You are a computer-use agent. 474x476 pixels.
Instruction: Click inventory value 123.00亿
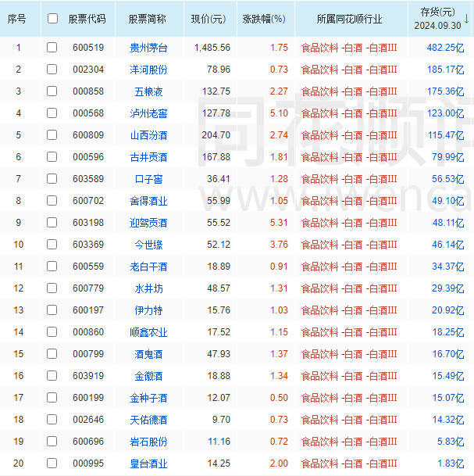[445, 113]
